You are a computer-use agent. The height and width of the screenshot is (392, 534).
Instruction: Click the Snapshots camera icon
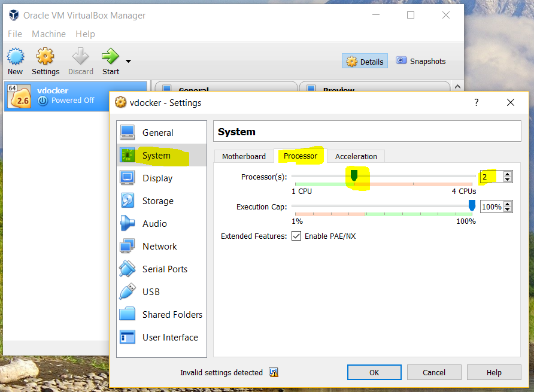point(401,60)
